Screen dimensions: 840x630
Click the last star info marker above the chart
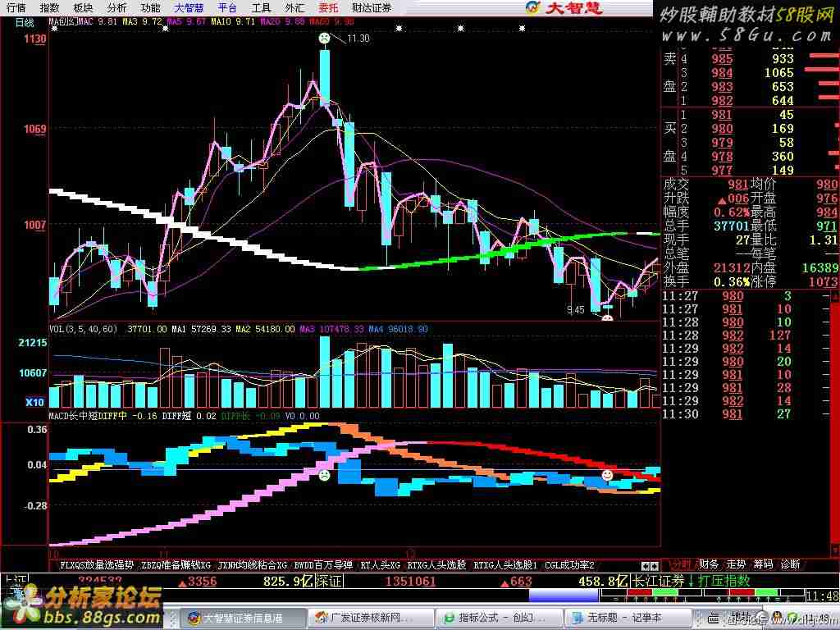click(523, 29)
